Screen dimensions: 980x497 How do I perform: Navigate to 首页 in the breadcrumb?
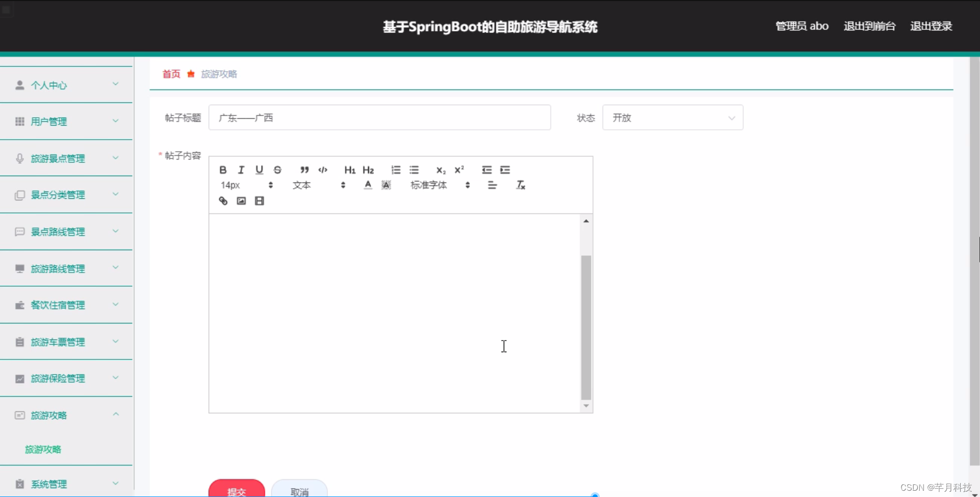170,74
